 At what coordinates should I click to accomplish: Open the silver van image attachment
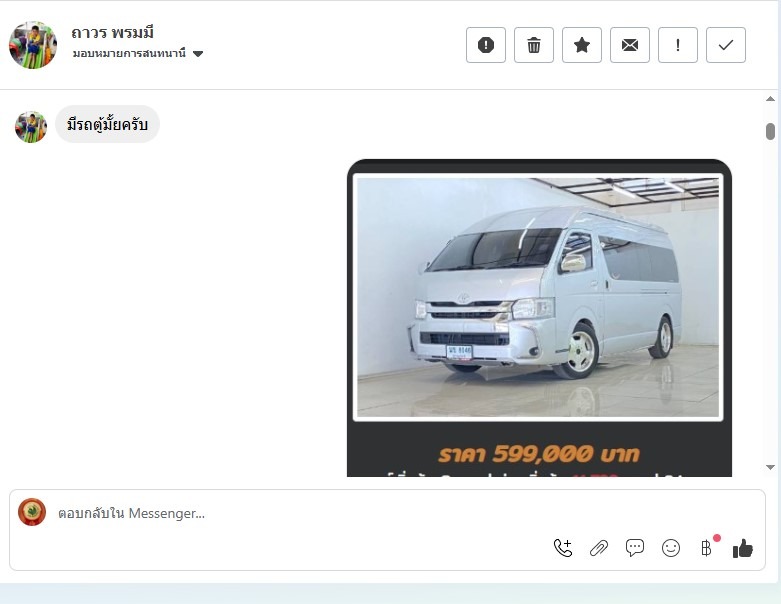tap(538, 297)
